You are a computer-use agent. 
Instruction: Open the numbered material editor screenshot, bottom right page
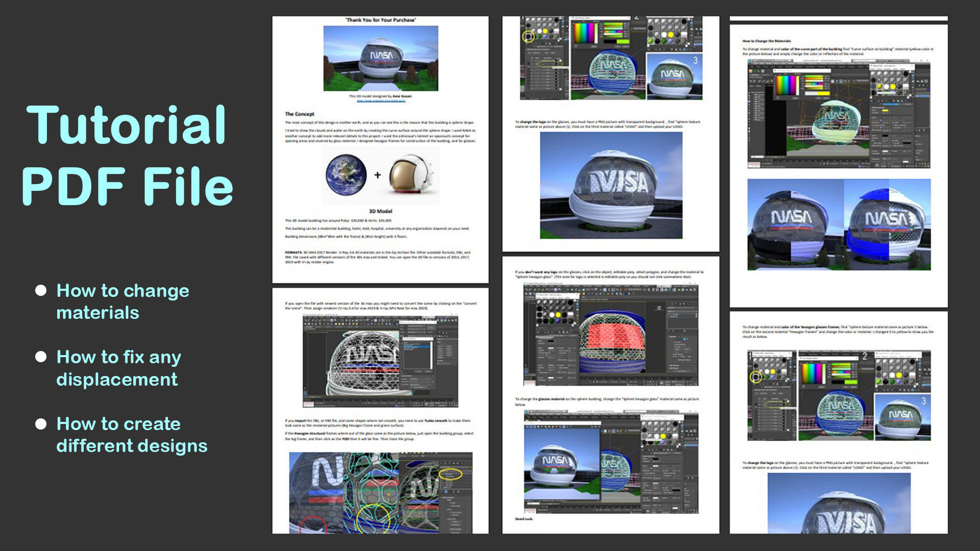click(839, 395)
